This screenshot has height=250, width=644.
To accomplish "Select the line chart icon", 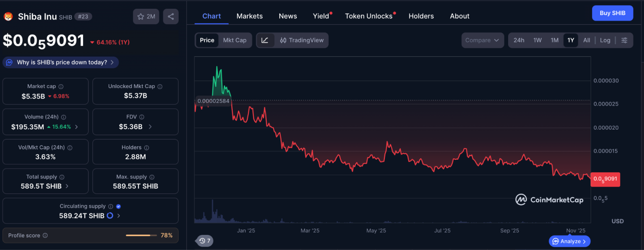I will point(265,40).
